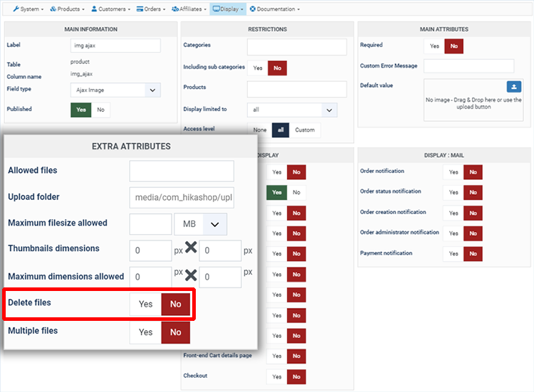Open the Products menu
Image resolution: width=534 pixels, height=392 pixels.
click(x=67, y=9)
